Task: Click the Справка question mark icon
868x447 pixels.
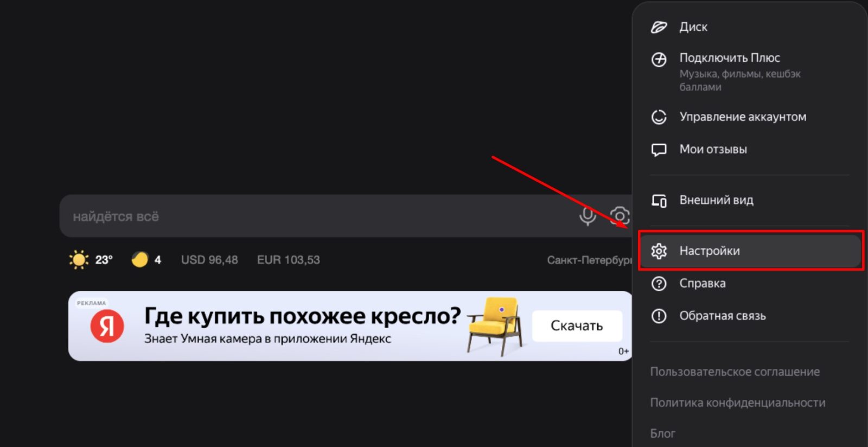Action: 659,283
